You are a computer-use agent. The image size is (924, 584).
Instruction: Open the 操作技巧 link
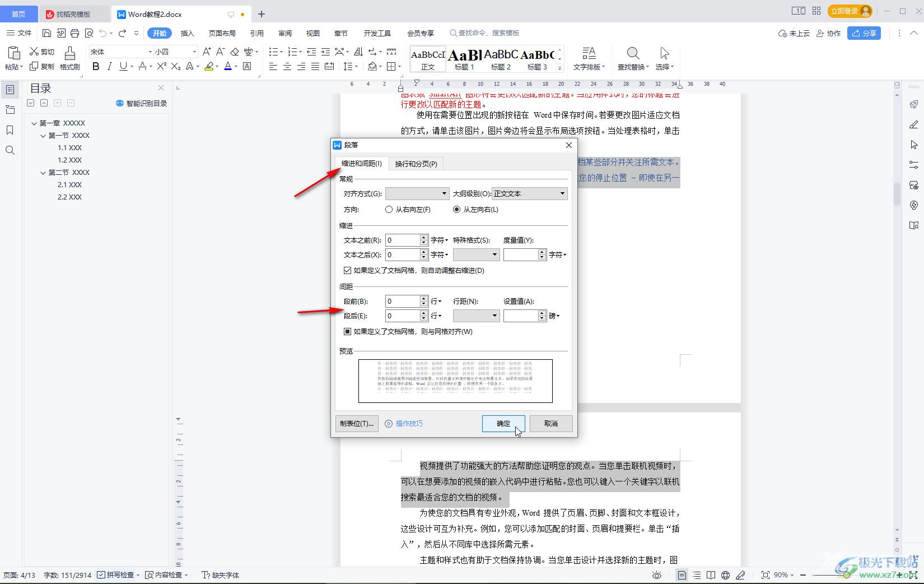tap(404, 424)
